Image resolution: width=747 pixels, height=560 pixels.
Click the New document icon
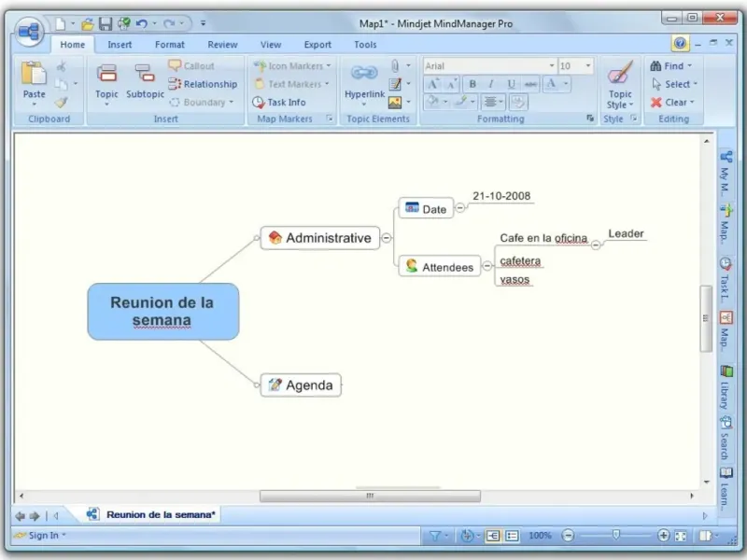click(x=60, y=23)
